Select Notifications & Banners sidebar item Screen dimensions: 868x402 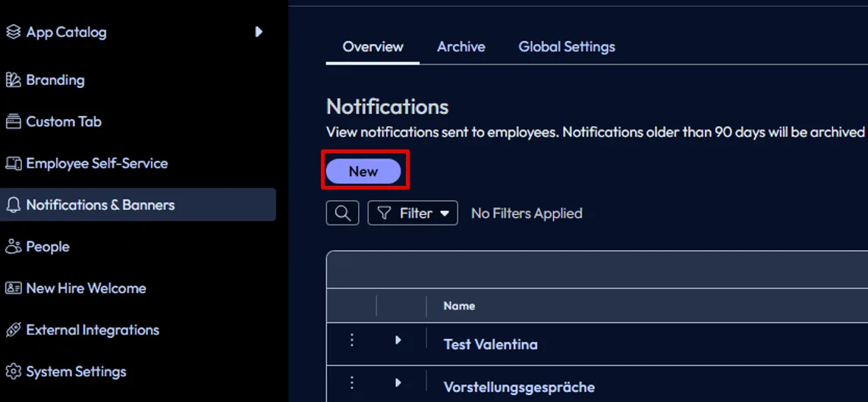coord(138,205)
